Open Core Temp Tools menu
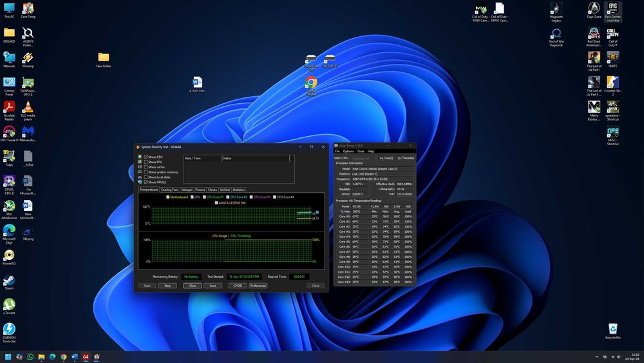Screen dimensions: 644x363 361,152
